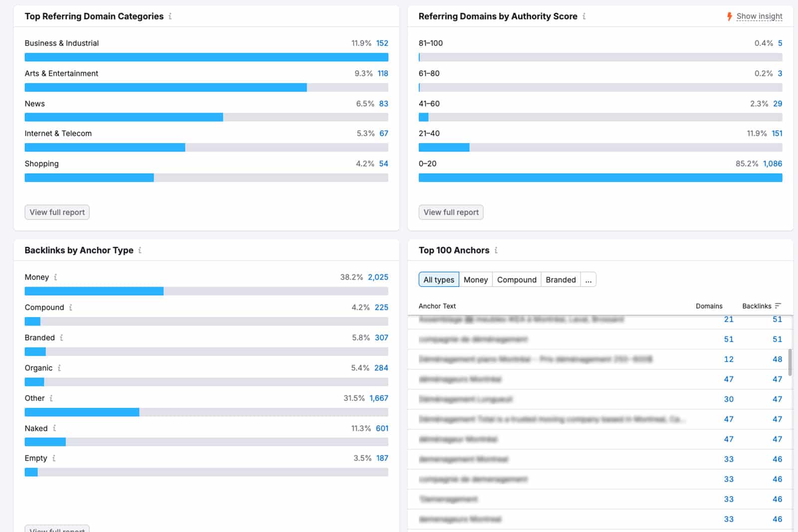Click info icon next to Top 100 Anchors

click(x=496, y=250)
